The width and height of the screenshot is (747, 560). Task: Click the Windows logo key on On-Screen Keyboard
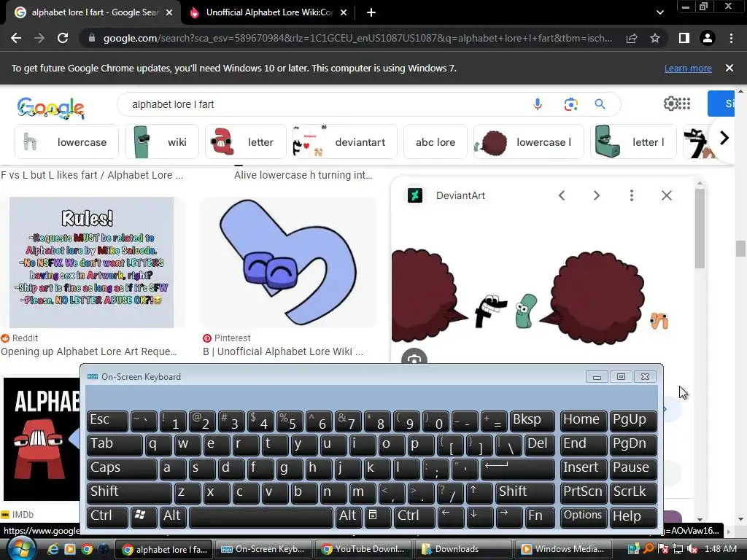pos(144,516)
